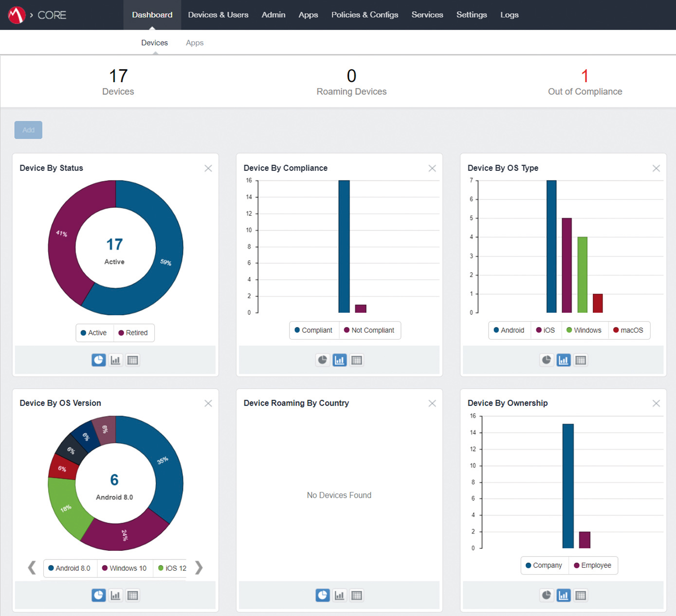Open the Admin menu

coord(274,15)
